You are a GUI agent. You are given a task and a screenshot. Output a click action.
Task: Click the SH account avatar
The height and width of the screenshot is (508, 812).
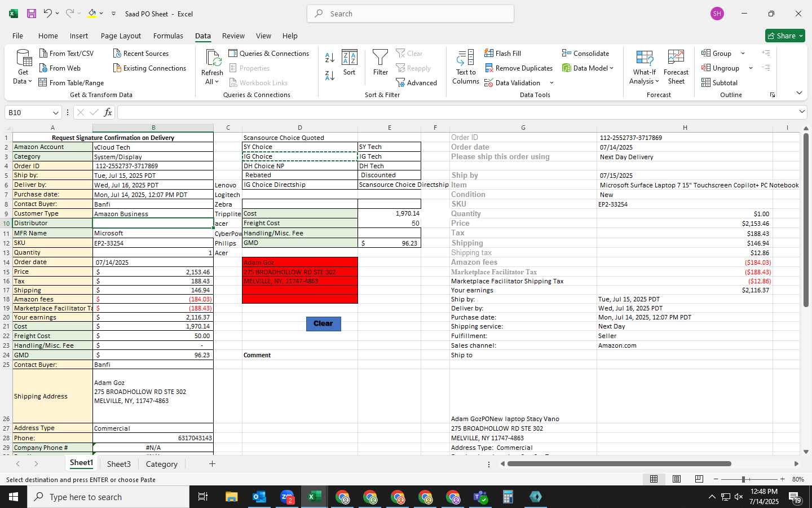coord(717,14)
